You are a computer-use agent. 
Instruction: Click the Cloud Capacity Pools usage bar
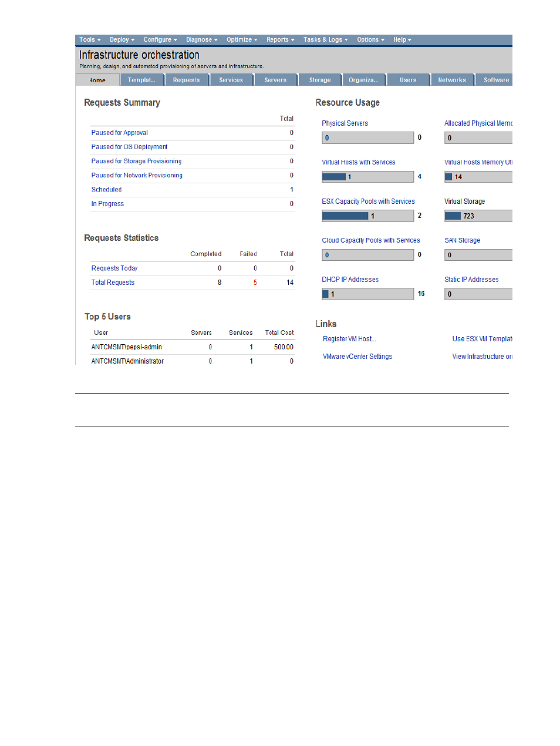pos(368,255)
